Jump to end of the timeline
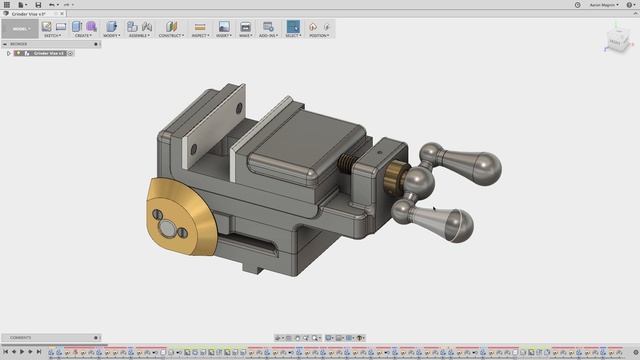 (x=39, y=352)
